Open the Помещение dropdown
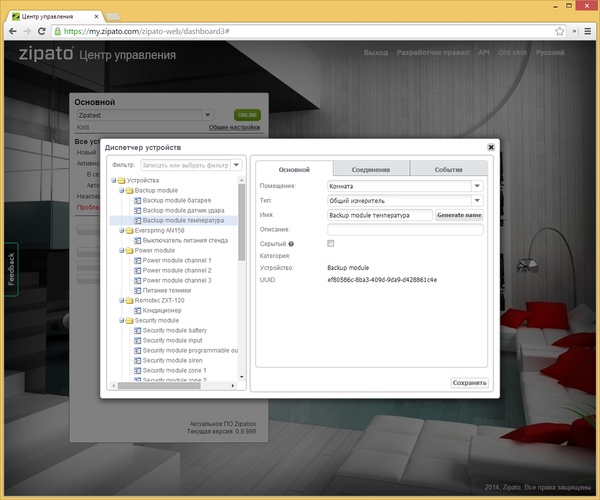This screenshot has height=500, width=600. 477,185
